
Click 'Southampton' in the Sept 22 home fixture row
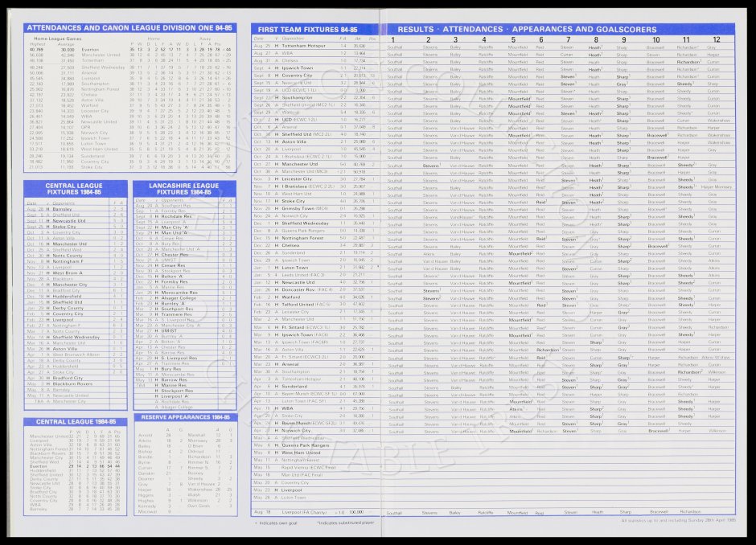pyautogui.click(x=297, y=98)
